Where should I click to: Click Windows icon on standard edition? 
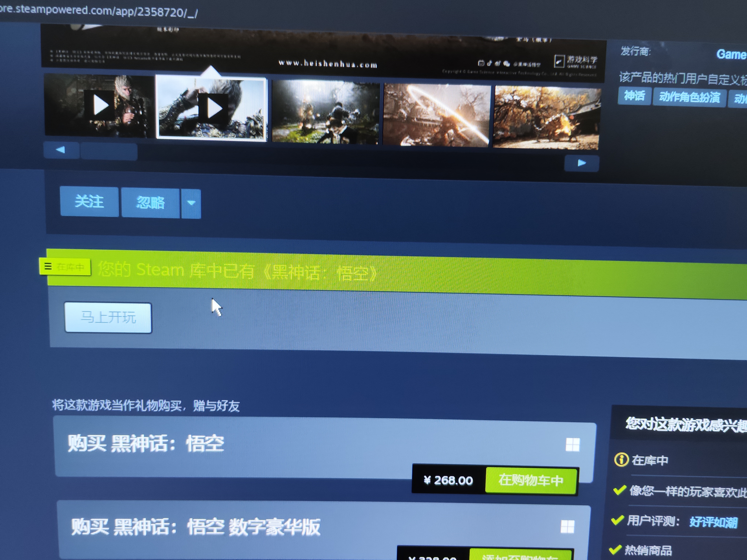tap(572, 445)
